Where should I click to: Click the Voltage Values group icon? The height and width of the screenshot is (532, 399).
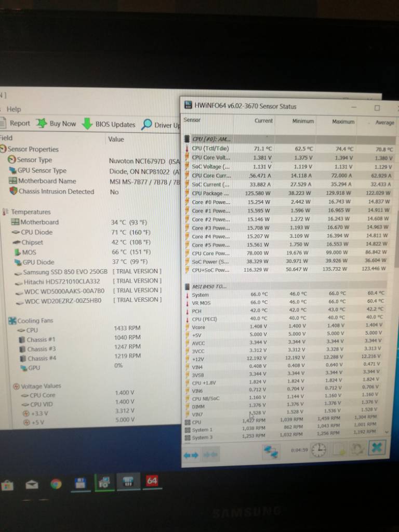tap(16, 387)
